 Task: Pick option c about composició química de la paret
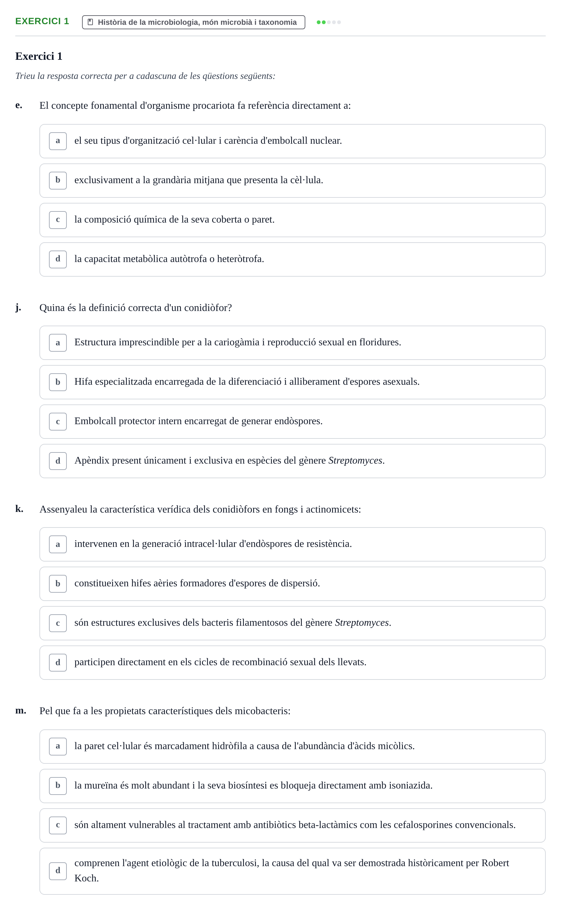pos(293,220)
